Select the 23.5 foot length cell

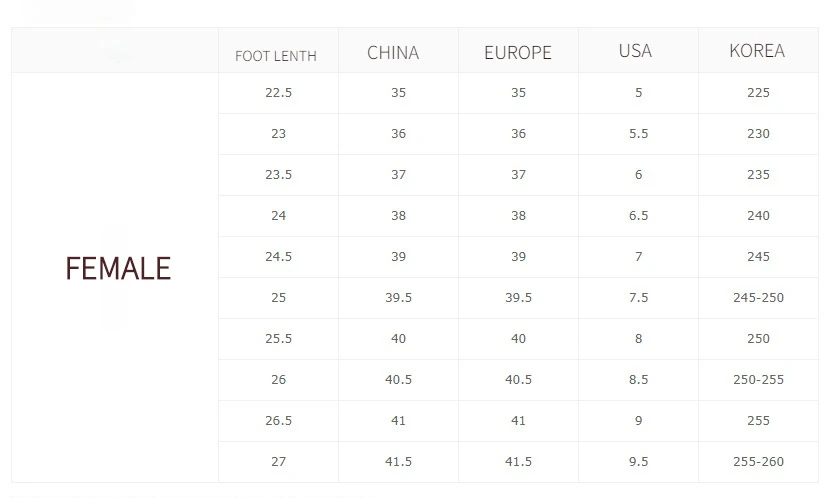pos(278,175)
